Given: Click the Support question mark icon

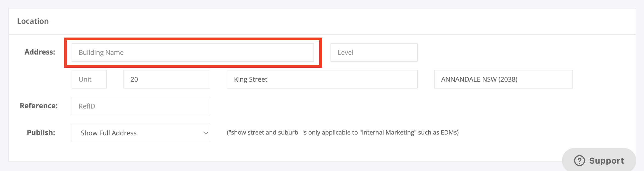Looking at the screenshot, I should tap(579, 161).
